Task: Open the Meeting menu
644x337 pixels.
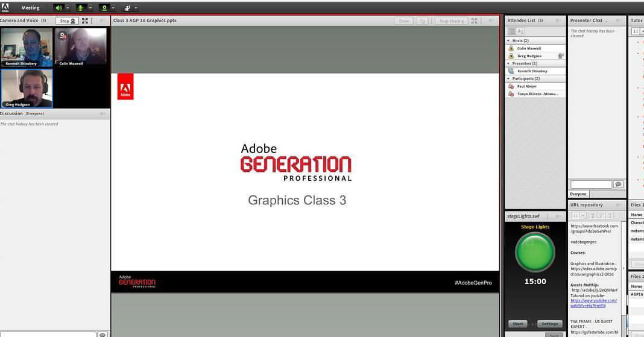Action: (30, 8)
